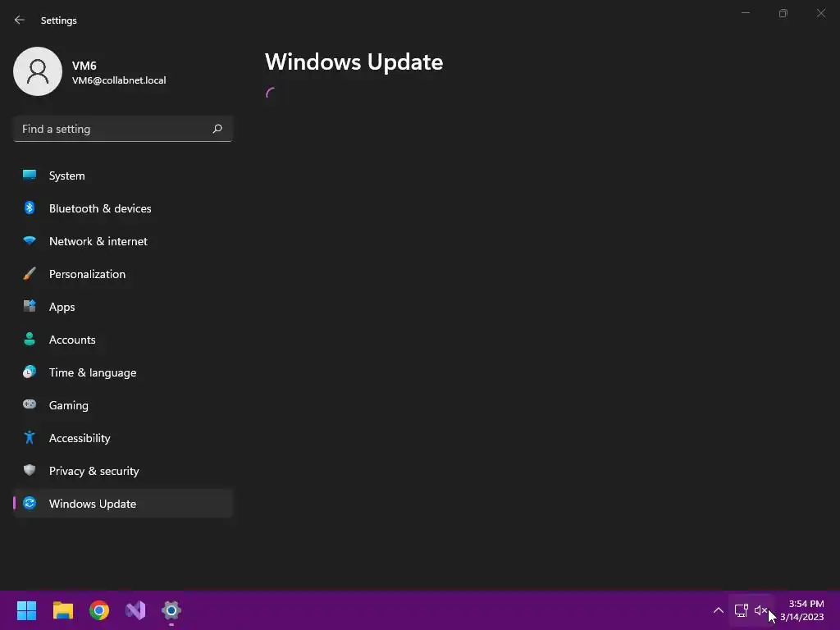Click the Time & language clock icon
Screen dimensions: 840x630
coord(30,372)
